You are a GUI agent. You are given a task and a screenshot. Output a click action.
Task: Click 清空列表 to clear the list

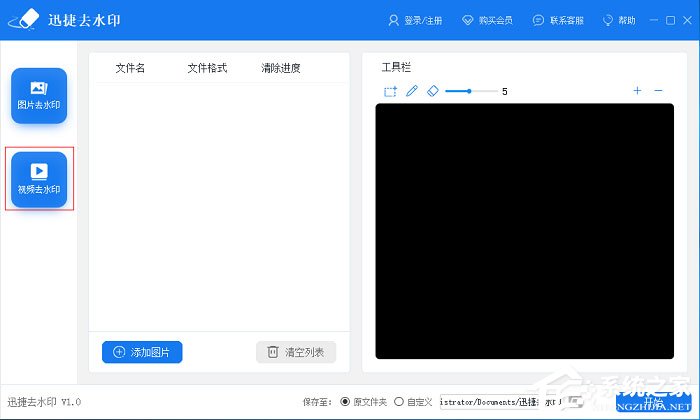(296, 352)
